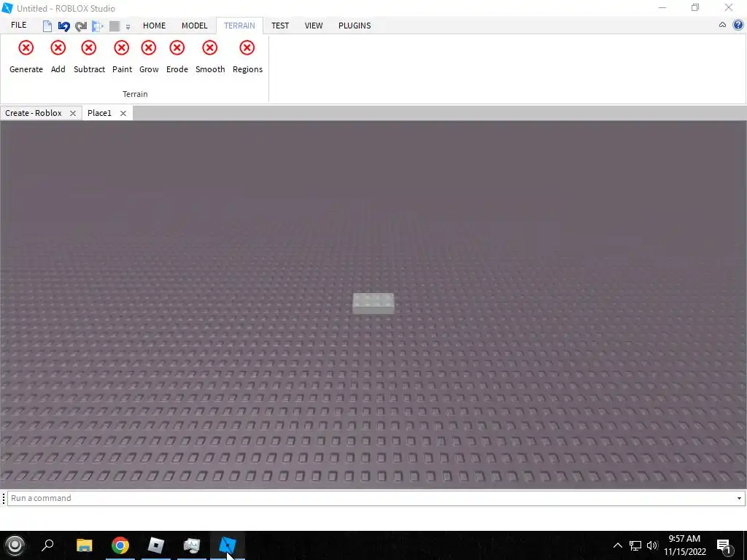Show hidden system tray icons
Screen dimensions: 747x560
[x=617, y=545]
